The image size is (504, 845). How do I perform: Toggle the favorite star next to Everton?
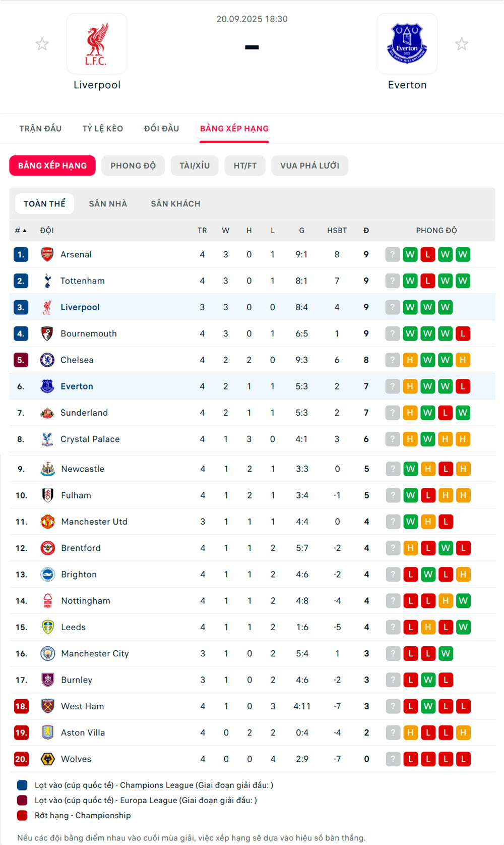coord(462,44)
